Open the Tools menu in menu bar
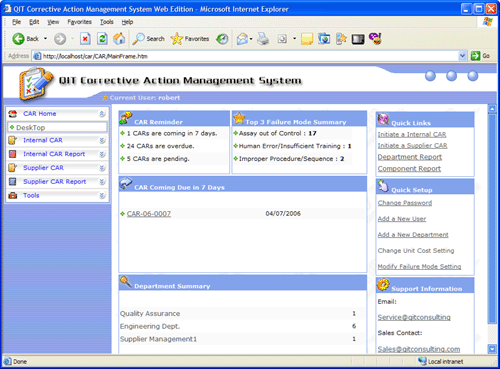The width and height of the screenshot is (500, 369). pyautogui.click(x=107, y=22)
